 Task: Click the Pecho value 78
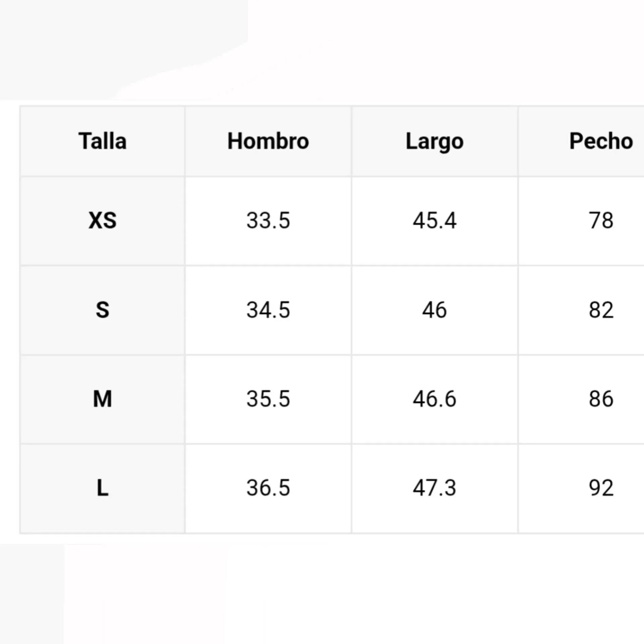click(x=601, y=220)
